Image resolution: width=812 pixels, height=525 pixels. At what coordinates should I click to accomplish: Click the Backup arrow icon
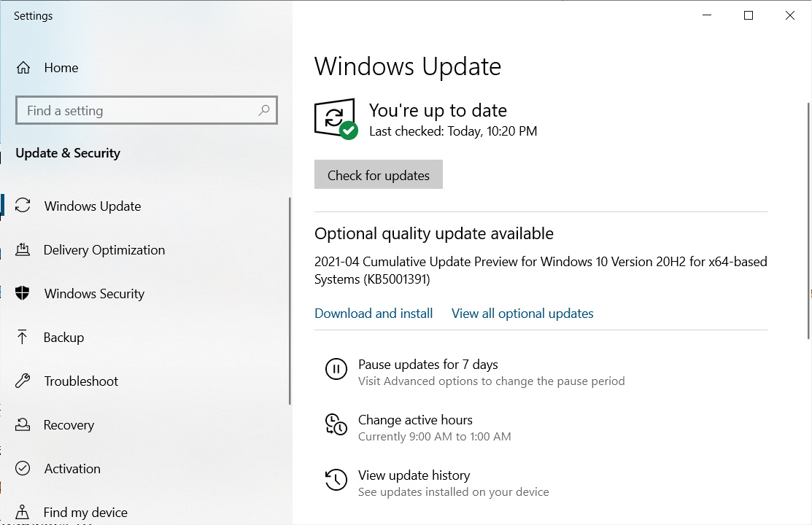pos(23,337)
